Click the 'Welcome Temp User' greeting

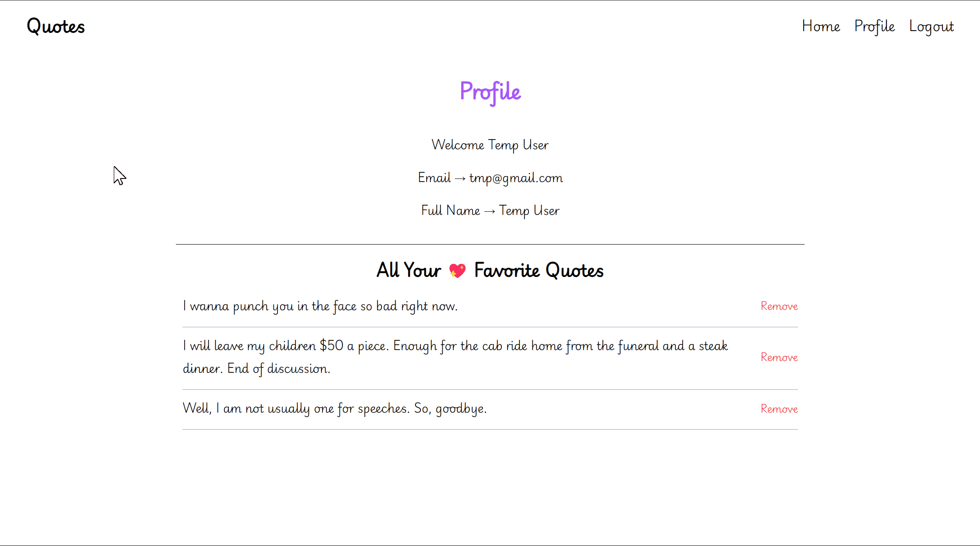coord(490,145)
